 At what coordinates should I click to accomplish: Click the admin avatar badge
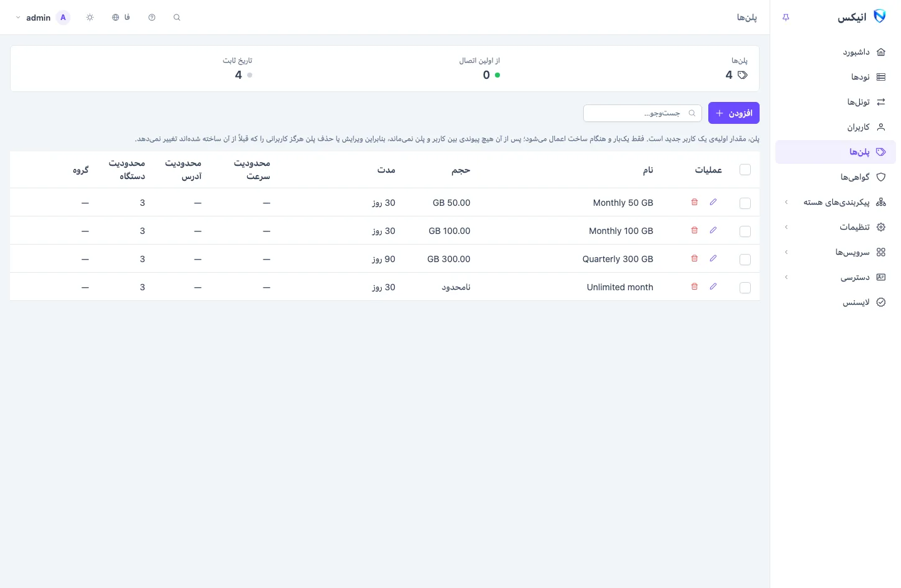[63, 18]
